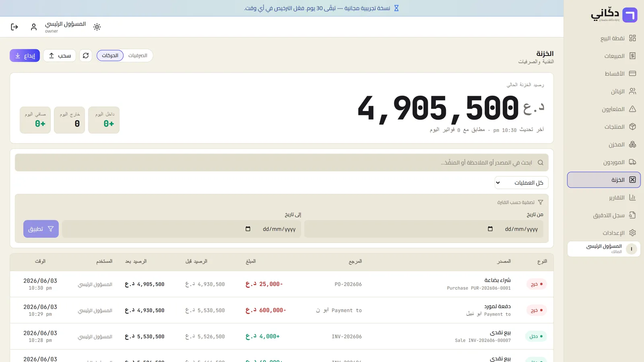Image resolution: width=644 pixels, height=362 pixels.
Task: Click the خارج اليوم stat card
Action: click(x=70, y=120)
